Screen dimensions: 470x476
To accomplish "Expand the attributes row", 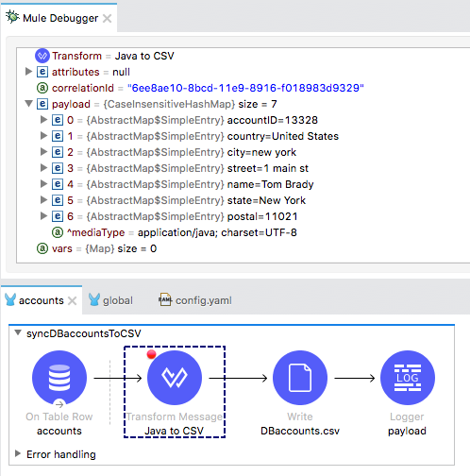I will pyautogui.click(x=28, y=72).
